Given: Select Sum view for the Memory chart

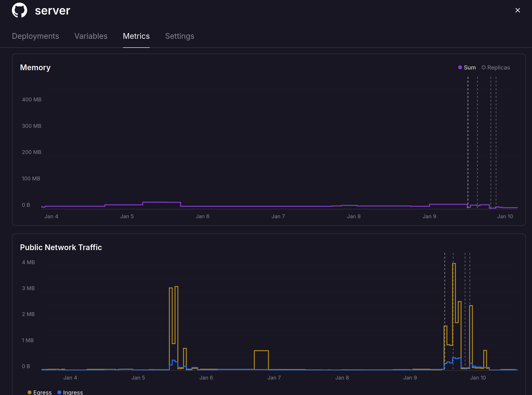Looking at the screenshot, I should 467,67.
